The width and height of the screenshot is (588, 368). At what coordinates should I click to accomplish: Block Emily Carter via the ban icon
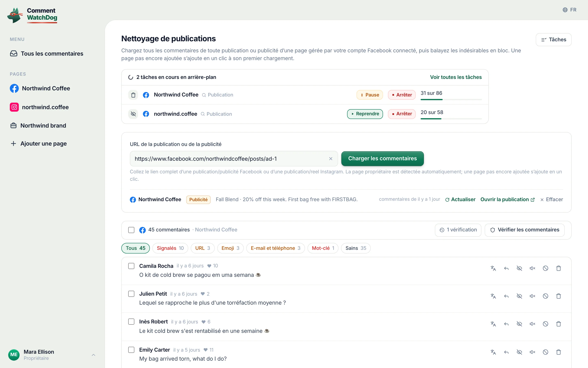coord(546,352)
